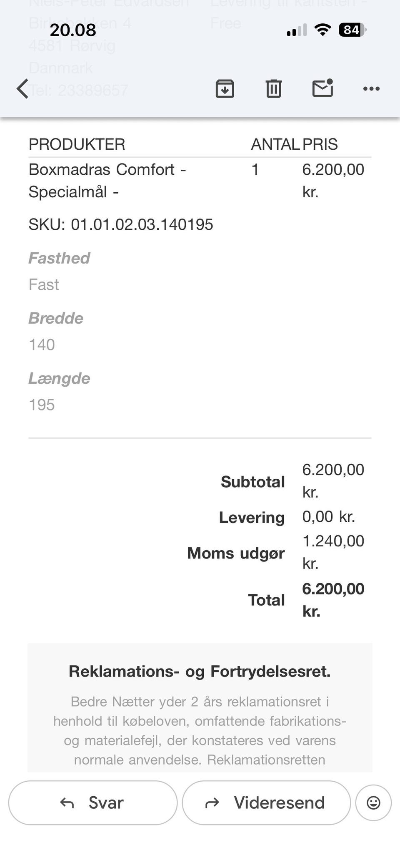Tap the Svar reply button
400x868 pixels.
[92, 803]
